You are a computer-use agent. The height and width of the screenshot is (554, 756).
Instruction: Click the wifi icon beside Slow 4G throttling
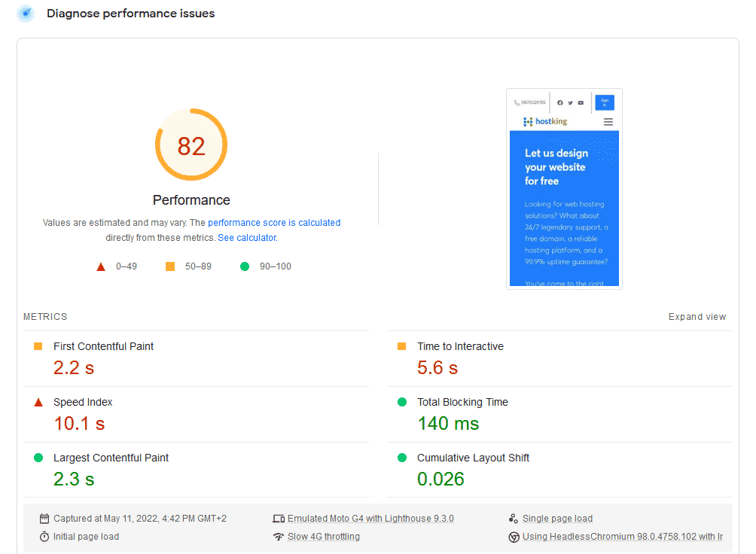279,537
